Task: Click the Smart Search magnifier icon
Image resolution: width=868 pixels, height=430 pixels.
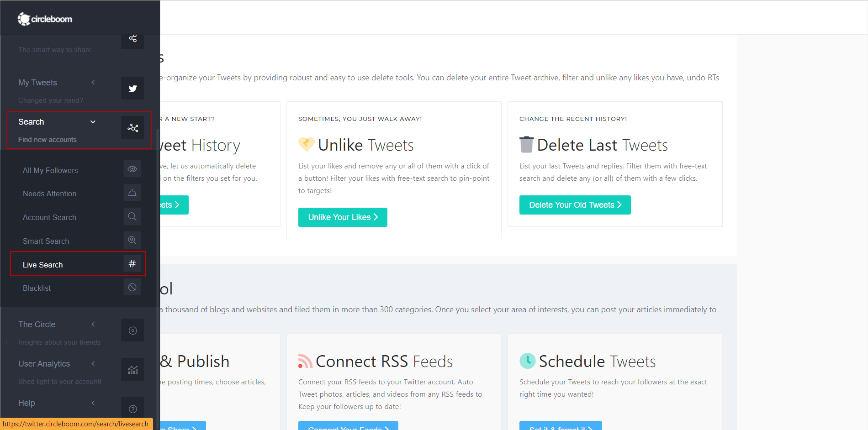Action: point(132,240)
